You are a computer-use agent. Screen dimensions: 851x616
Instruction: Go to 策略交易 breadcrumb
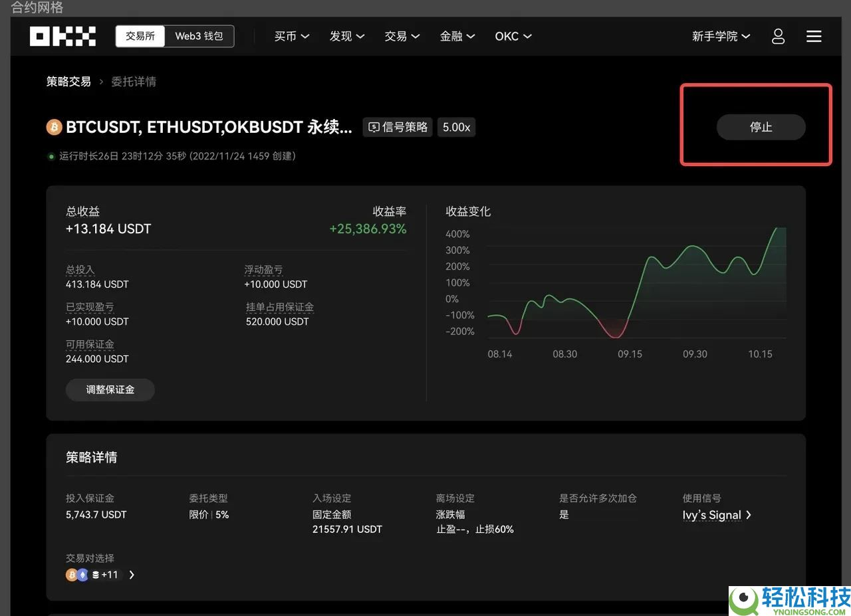pyautogui.click(x=68, y=82)
